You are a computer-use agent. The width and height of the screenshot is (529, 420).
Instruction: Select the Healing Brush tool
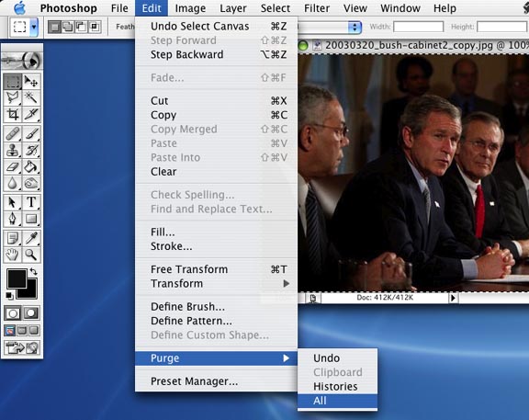tap(13, 133)
